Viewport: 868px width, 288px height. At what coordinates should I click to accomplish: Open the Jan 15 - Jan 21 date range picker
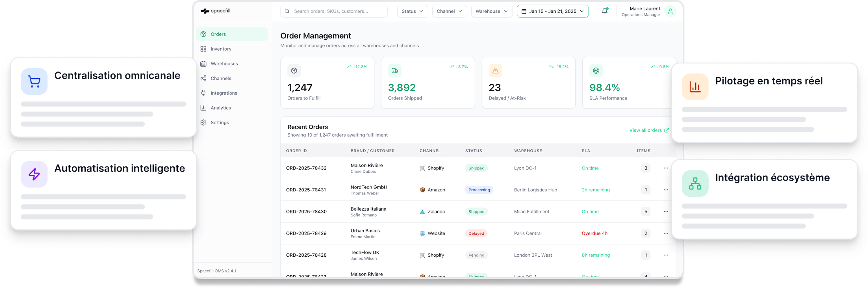[x=552, y=11]
